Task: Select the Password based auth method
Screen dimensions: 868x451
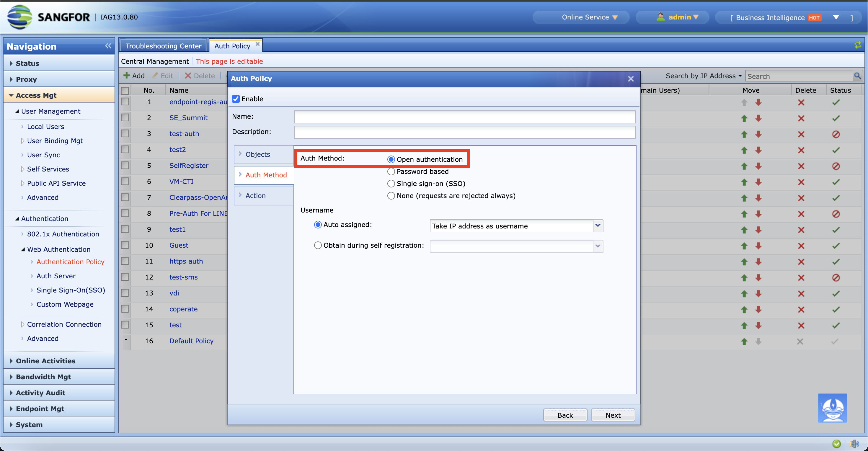Action: pos(391,171)
